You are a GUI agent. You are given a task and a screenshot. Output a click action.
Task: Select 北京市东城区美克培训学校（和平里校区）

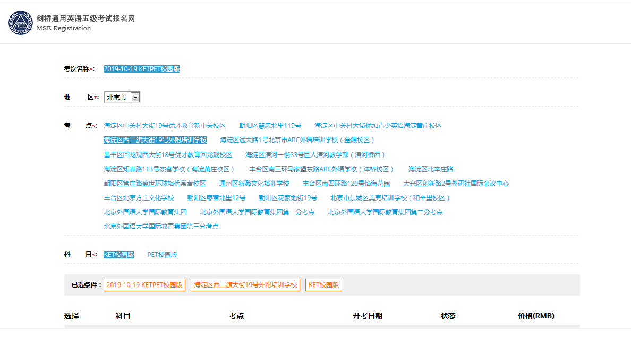390,198
